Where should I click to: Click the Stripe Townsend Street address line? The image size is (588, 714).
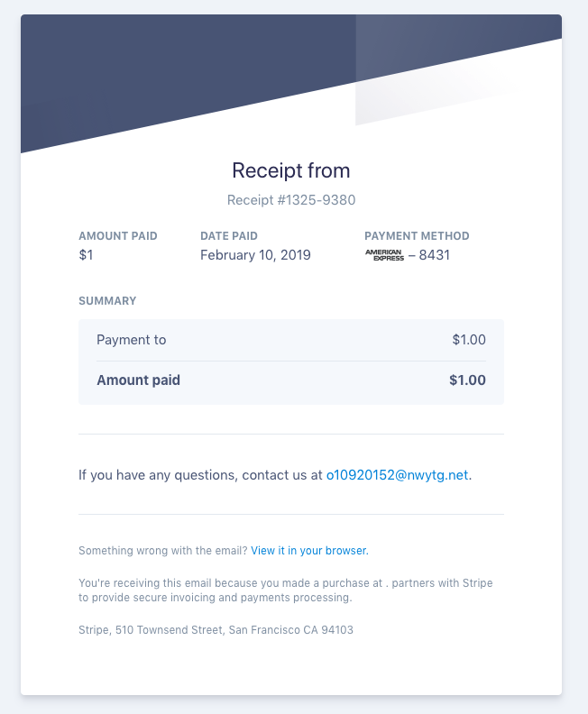[216, 630]
